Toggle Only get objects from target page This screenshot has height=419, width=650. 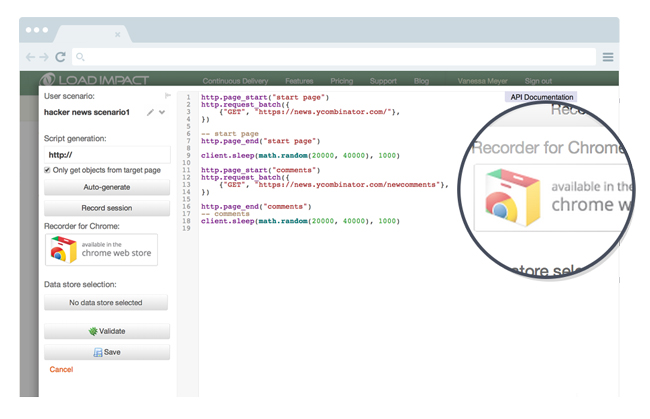click(47, 170)
